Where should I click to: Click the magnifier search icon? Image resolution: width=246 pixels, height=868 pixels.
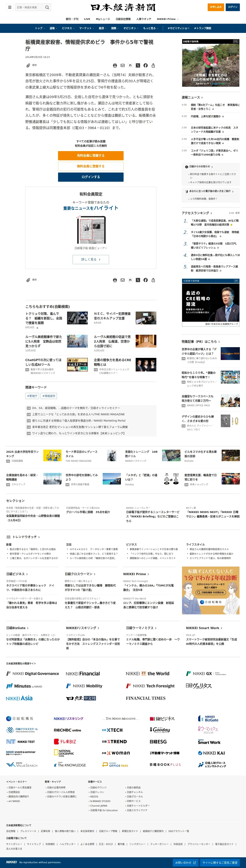pyautogui.click(x=47, y=7)
